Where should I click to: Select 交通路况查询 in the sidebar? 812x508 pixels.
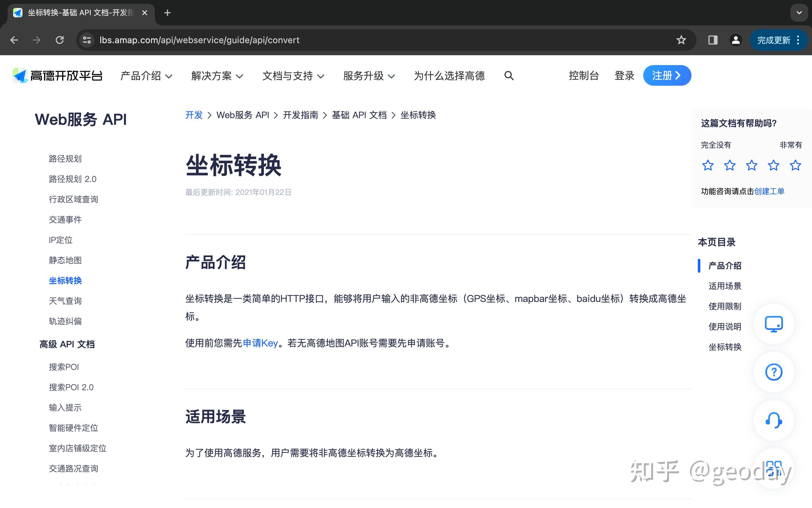tap(74, 469)
